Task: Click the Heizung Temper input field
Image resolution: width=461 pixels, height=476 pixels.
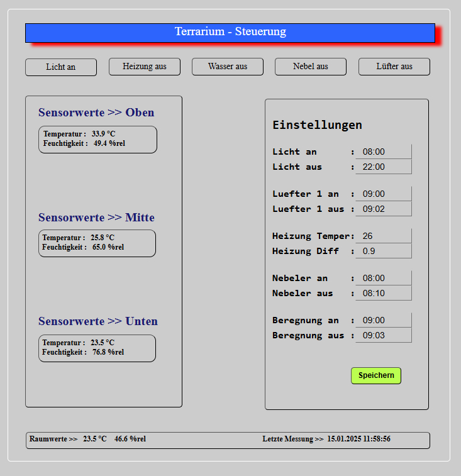Action: point(383,236)
